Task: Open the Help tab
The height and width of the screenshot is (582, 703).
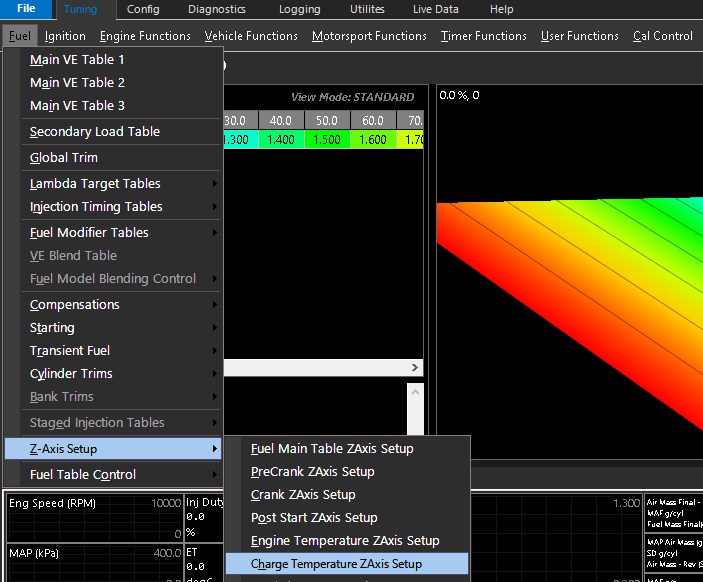Action: coord(501,9)
